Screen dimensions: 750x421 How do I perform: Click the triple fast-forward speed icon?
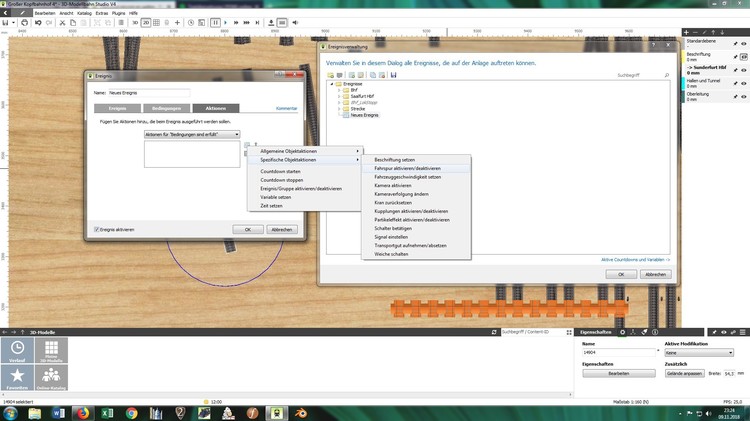246,22
